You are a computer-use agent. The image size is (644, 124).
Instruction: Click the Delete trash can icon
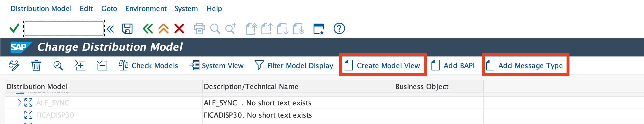36,65
